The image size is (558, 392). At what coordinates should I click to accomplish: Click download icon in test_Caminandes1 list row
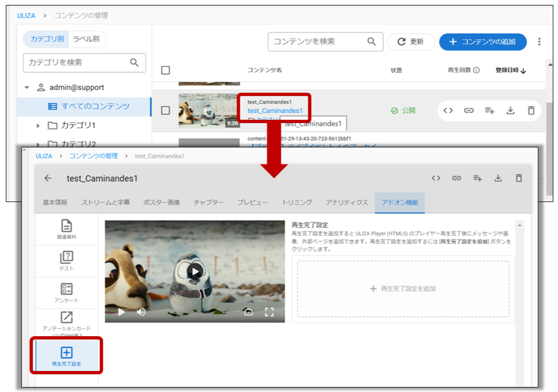[510, 110]
